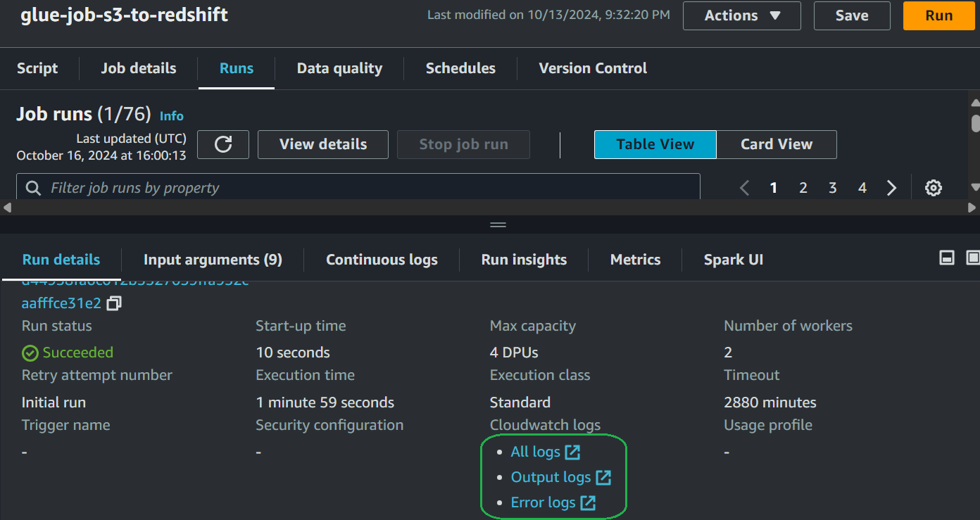Click vertical scrollbar up arrow
The height and width of the screenshot is (520, 980).
(x=975, y=103)
